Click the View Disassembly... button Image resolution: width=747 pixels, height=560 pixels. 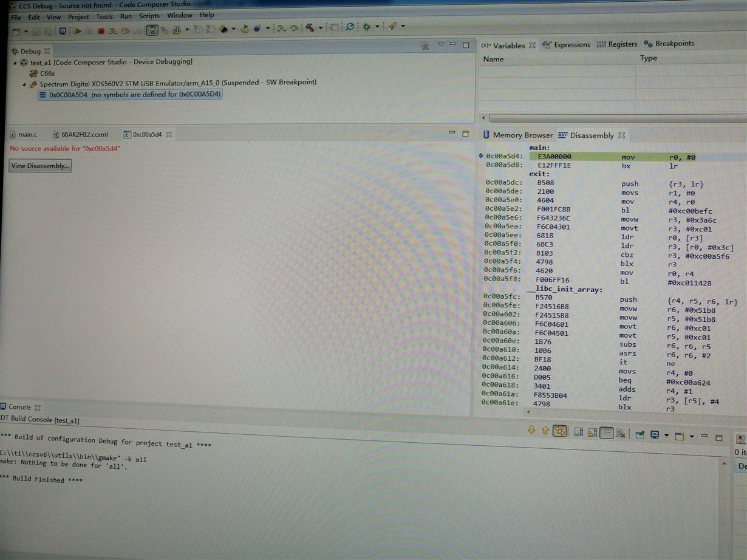[40, 166]
